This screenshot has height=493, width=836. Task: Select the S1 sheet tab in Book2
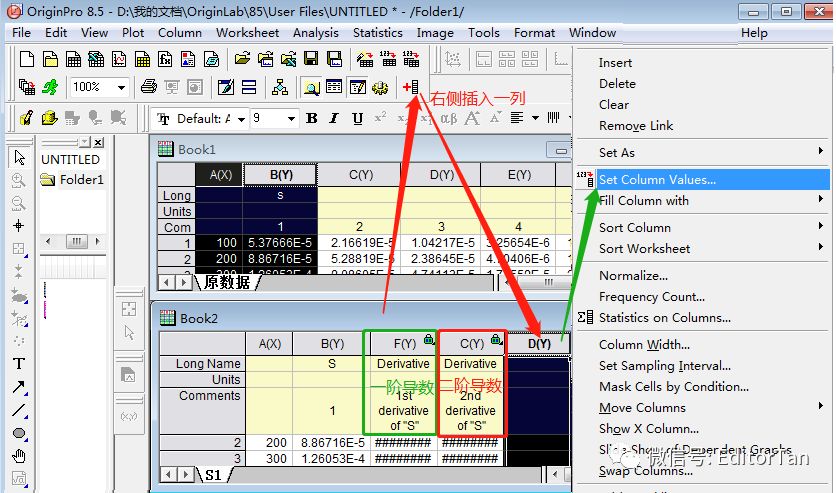point(213,475)
